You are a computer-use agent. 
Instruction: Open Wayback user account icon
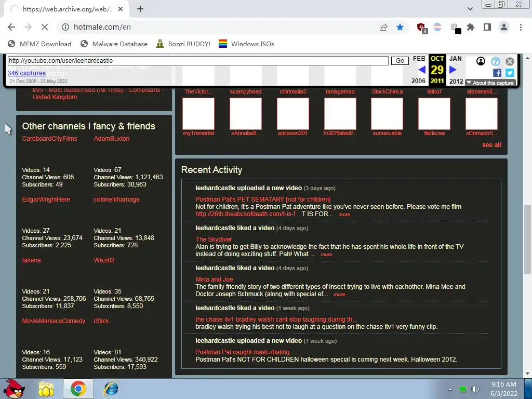point(481,61)
